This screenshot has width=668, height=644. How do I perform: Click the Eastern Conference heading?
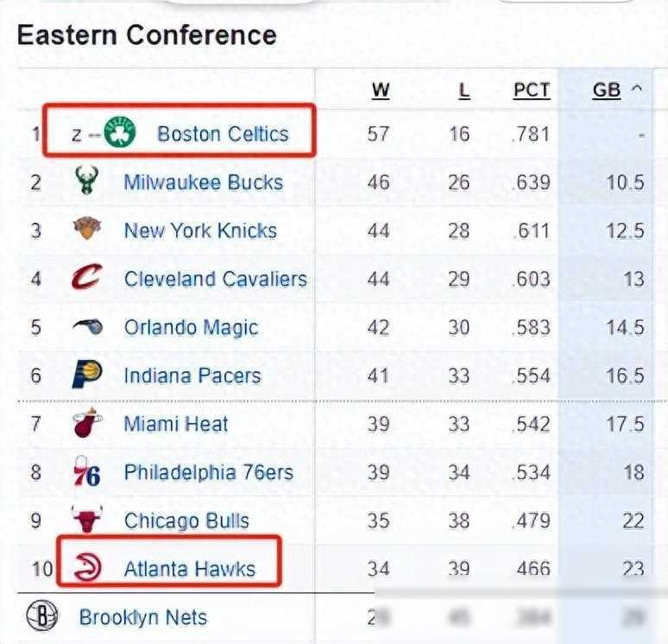point(147,35)
